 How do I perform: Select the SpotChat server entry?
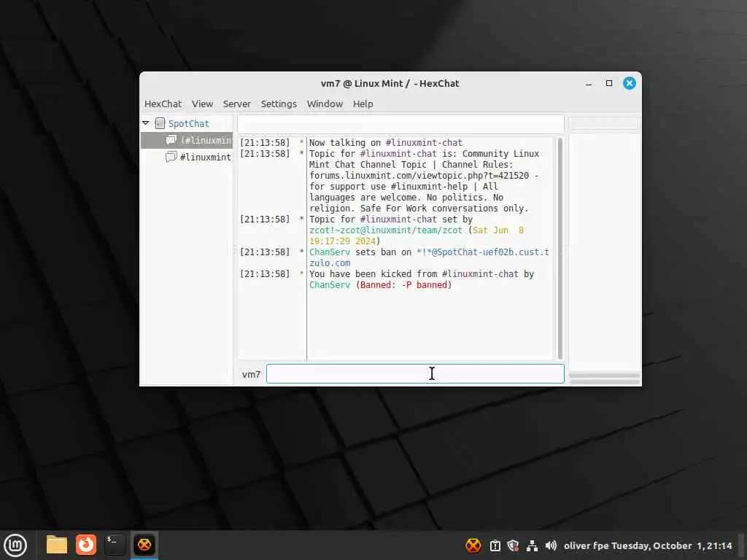189,124
